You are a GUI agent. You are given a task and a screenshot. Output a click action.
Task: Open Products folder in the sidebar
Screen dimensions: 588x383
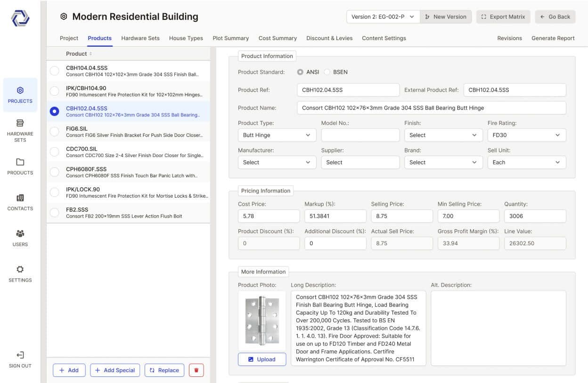pyautogui.click(x=20, y=167)
